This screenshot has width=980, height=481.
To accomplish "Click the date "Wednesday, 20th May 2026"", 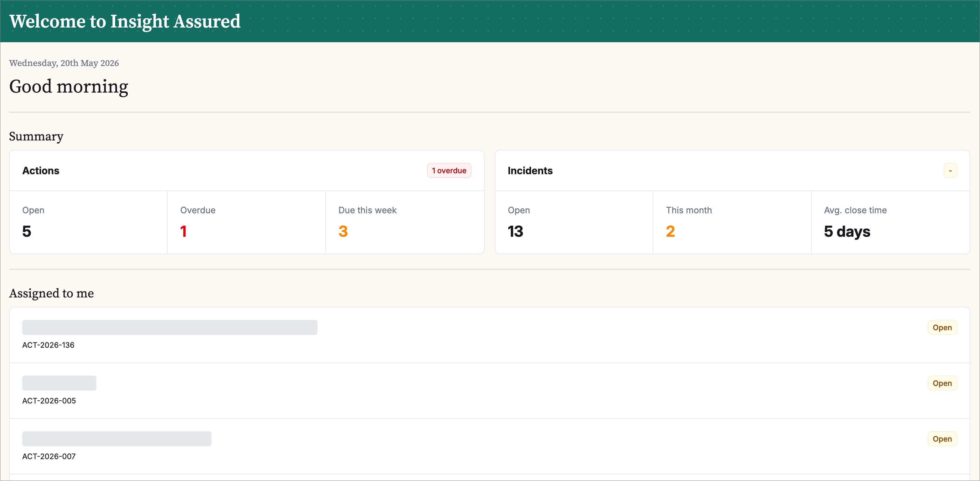I will click(x=64, y=63).
